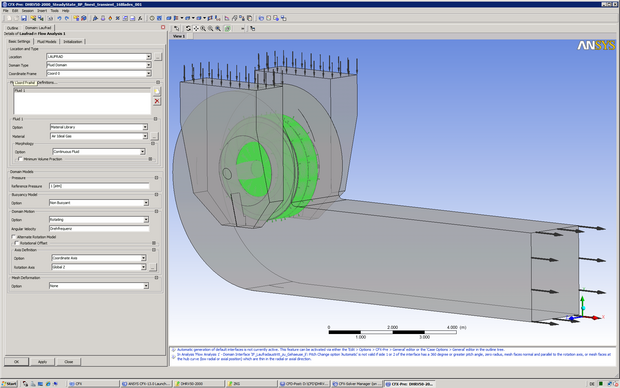This screenshot has width=620, height=388.
Task: Open the Axis Definition Option dropdown
Action: coord(99,258)
